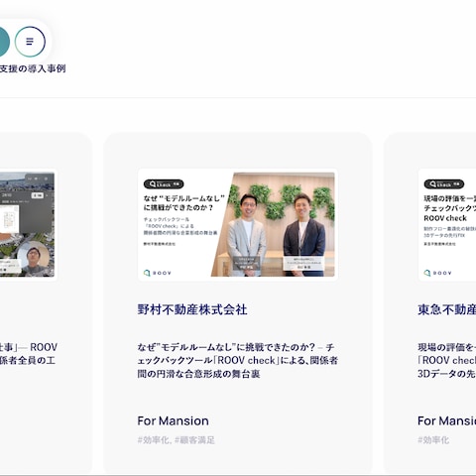Image resolution: width=476 pixels, height=476 pixels.
Task: Click the ROOV logo in Nomura thumbnail
Action: [x=158, y=273]
